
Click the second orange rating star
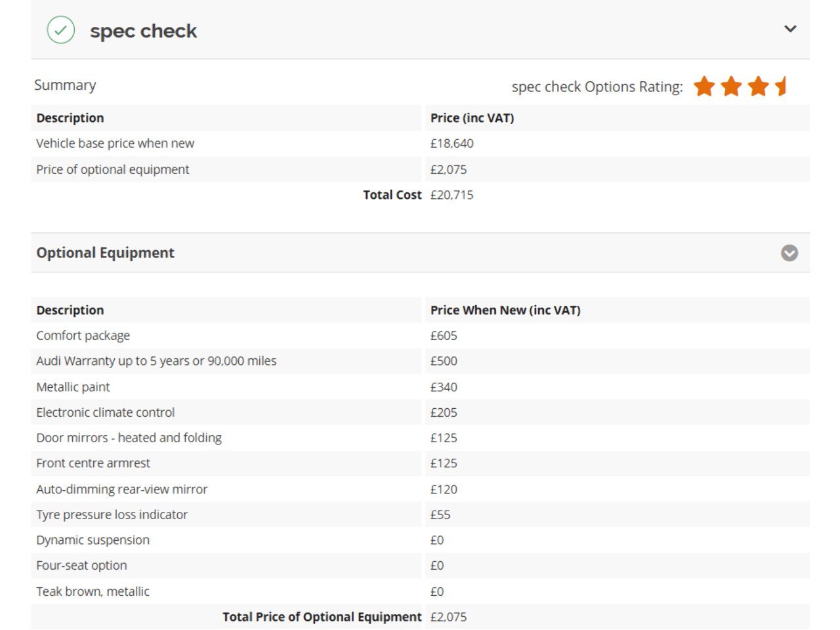(731, 86)
